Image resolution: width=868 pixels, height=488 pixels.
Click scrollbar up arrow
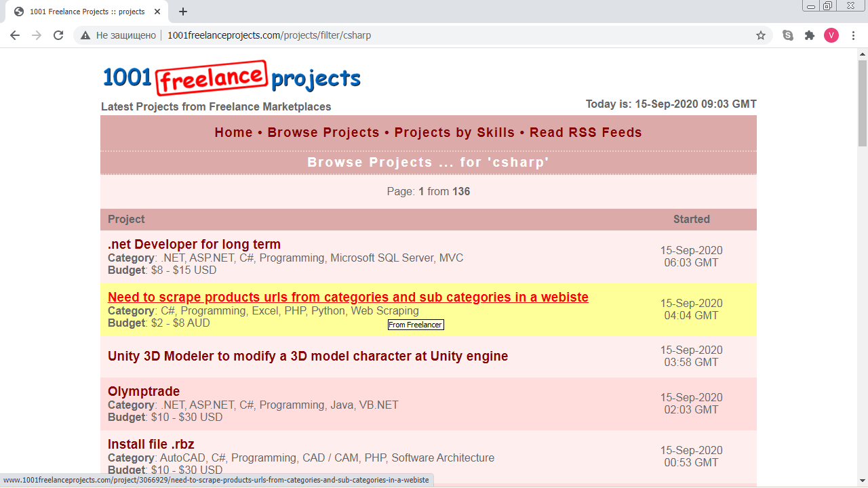(862, 54)
